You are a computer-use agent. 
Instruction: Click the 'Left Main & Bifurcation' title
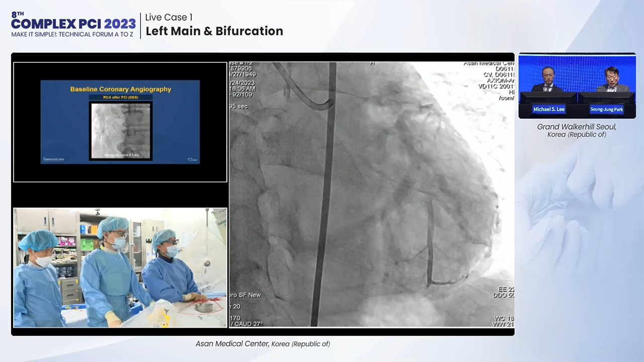tap(214, 31)
